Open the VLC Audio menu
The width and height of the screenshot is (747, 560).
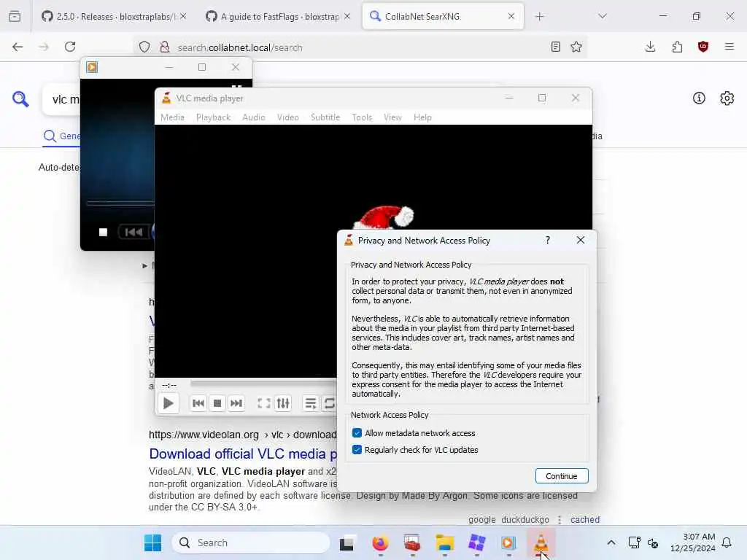point(253,117)
